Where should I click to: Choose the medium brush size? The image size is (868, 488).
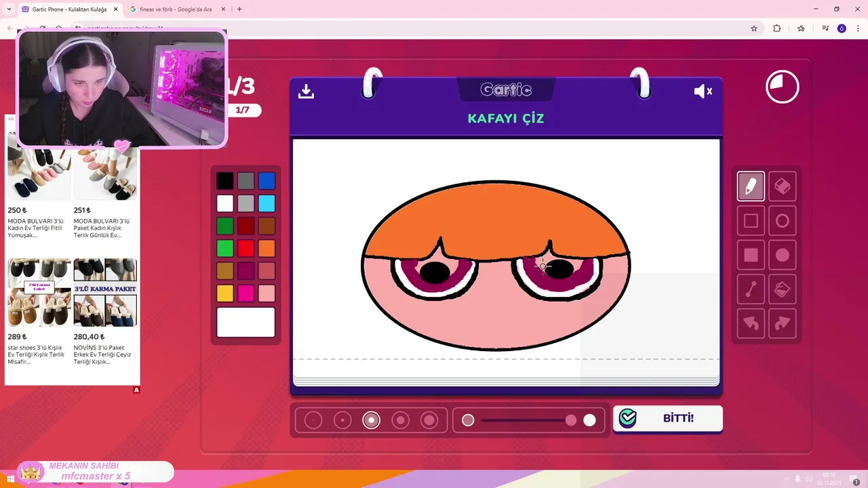pos(371,420)
